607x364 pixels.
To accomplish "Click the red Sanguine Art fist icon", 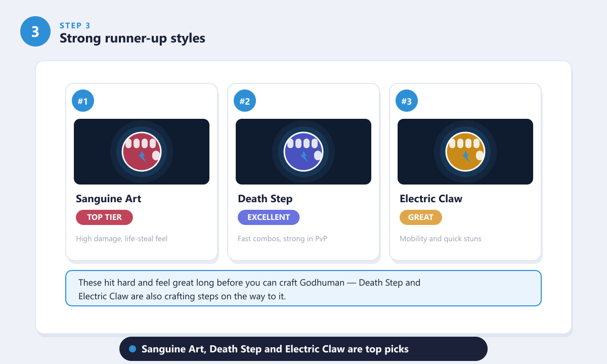I will point(142,152).
